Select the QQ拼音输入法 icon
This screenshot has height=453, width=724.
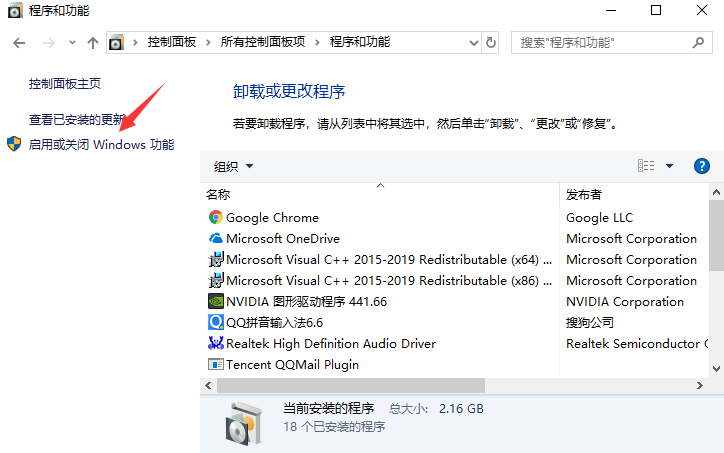coord(215,322)
